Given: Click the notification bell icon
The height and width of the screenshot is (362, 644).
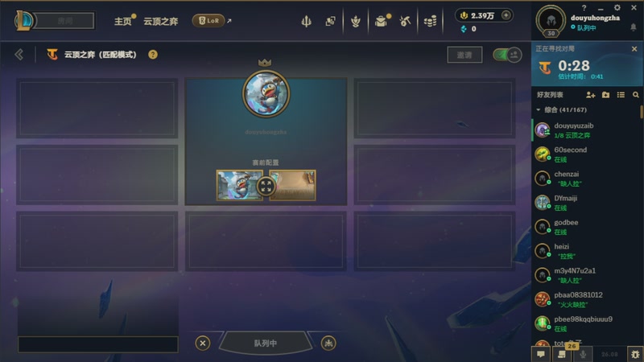Looking at the screenshot, I should (x=634, y=27).
